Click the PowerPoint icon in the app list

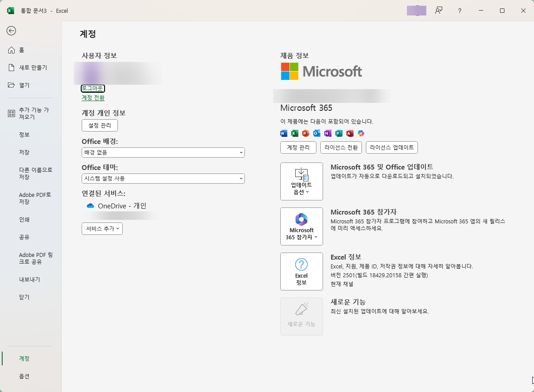coord(306,133)
